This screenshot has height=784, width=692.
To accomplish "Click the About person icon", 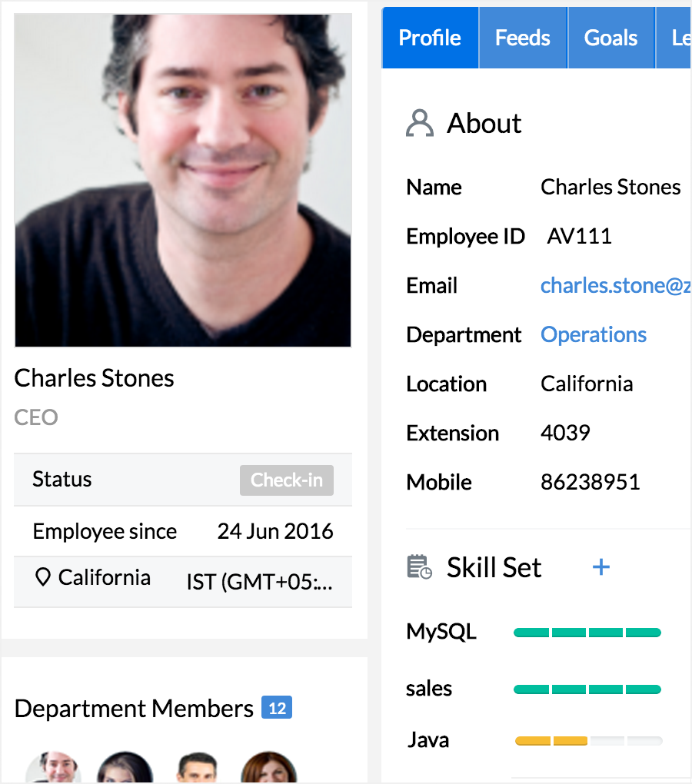I will [420, 123].
